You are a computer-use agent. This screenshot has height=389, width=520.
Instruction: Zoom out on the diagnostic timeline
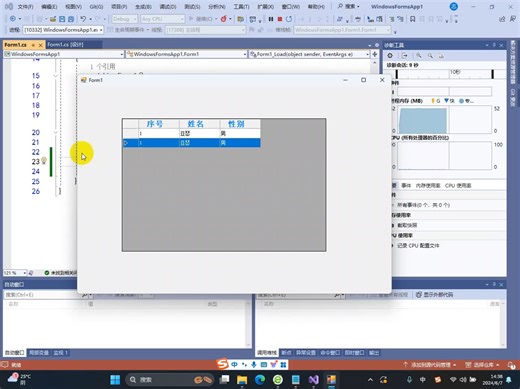(x=430, y=56)
